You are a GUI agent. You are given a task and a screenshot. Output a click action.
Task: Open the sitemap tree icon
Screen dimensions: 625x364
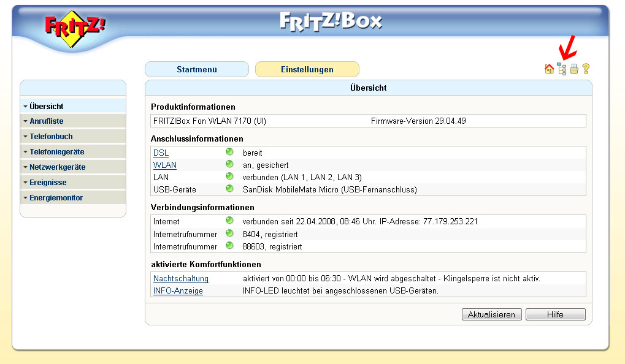point(562,69)
